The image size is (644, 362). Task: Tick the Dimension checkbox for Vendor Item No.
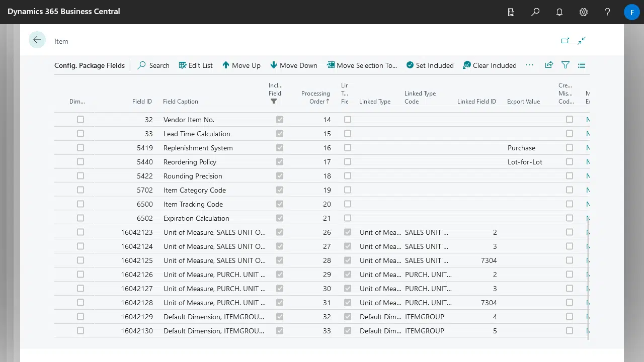pos(80,120)
